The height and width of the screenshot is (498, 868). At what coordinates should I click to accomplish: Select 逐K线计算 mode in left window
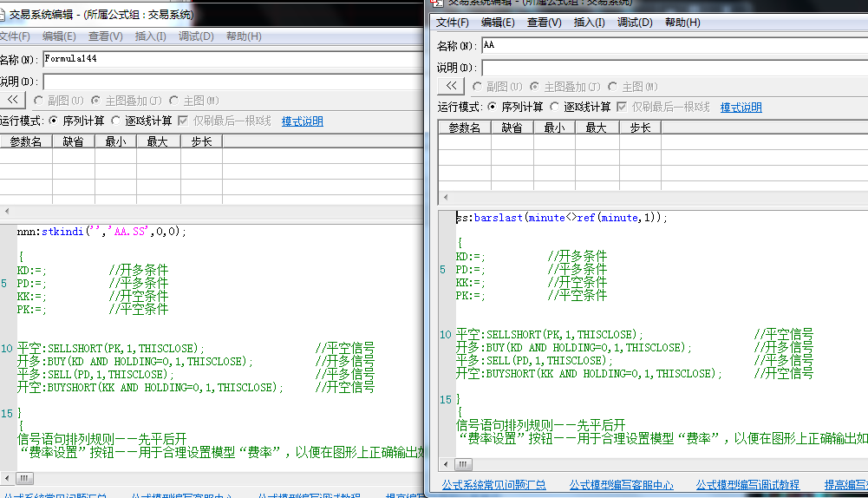(115, 121)
